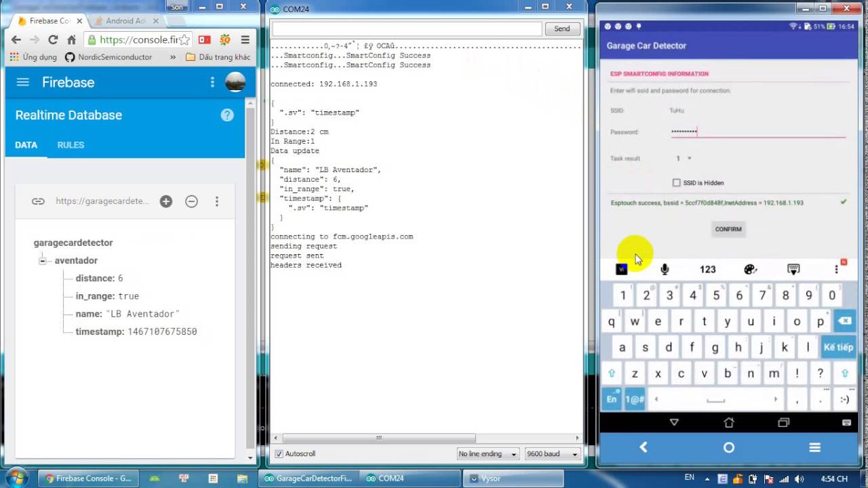Tap the spacebar on keyboard

click(x=715, y=399)
